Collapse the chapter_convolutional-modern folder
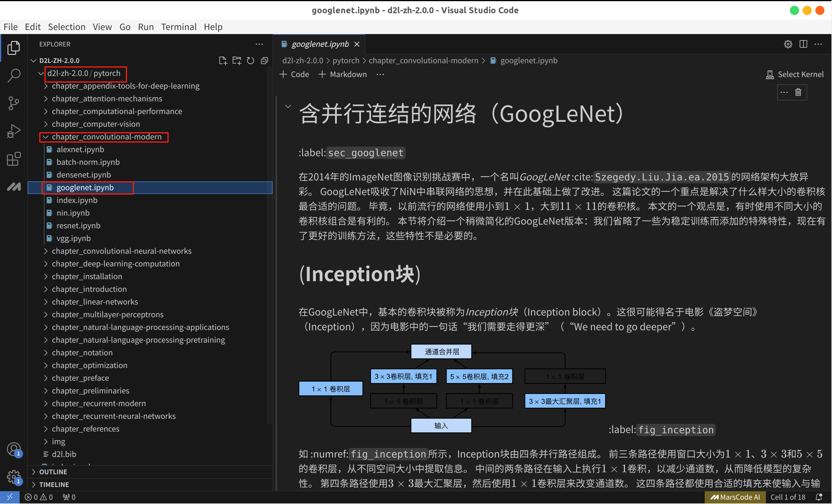Viewport: 832px width, 504px height. pos(106,137)
